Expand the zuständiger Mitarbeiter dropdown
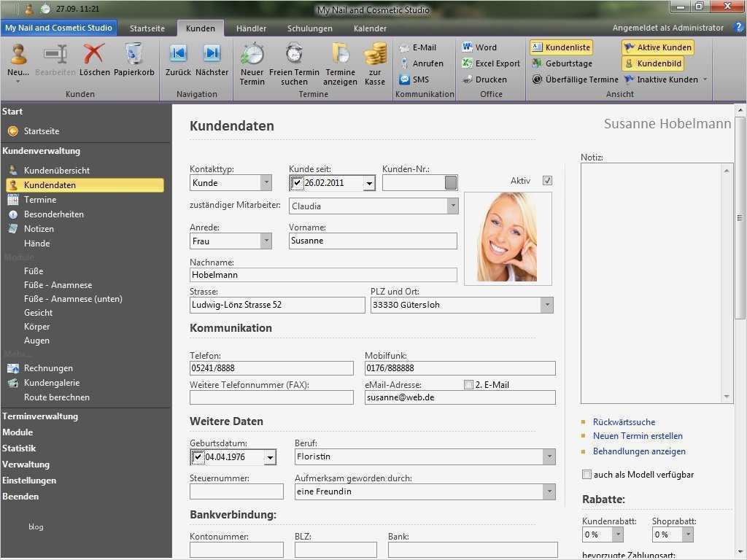This screenshot has width=747, height=560. tap(453, 206)
